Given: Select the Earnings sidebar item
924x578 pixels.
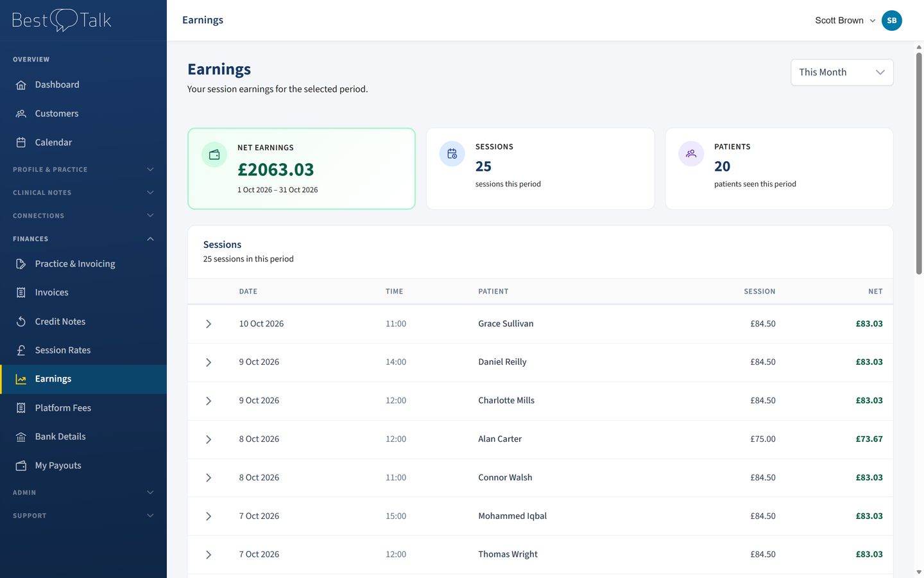Looking at the screenshot, I should [x=83, y=379].
